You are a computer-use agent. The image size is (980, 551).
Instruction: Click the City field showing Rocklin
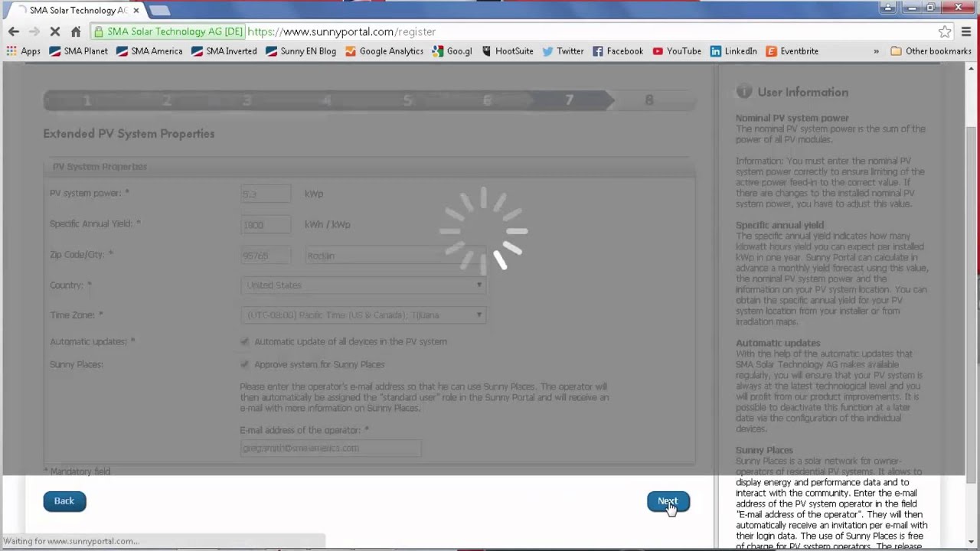coord(395,256)
